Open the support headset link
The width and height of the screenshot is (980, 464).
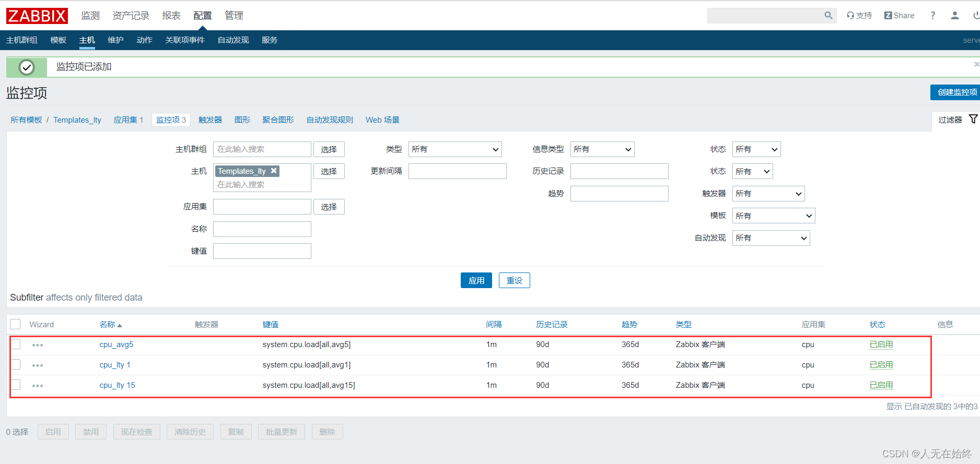859,16
